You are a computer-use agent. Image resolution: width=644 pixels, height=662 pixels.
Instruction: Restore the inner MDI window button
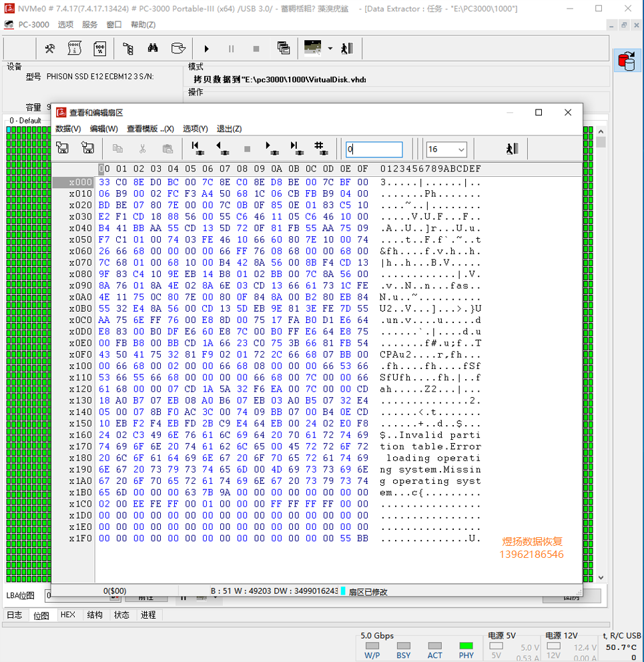[x=624, y=25]
